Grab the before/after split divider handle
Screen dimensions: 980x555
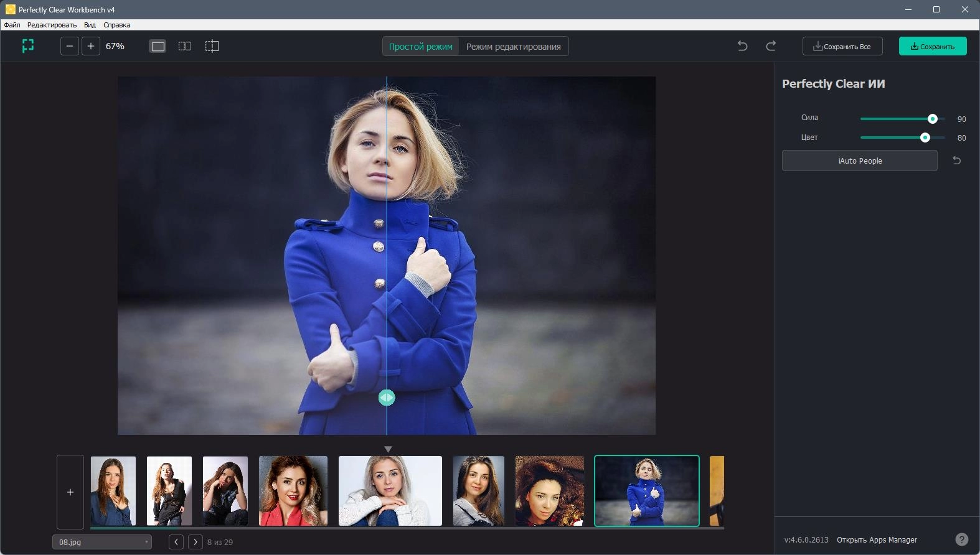point(387,398)
